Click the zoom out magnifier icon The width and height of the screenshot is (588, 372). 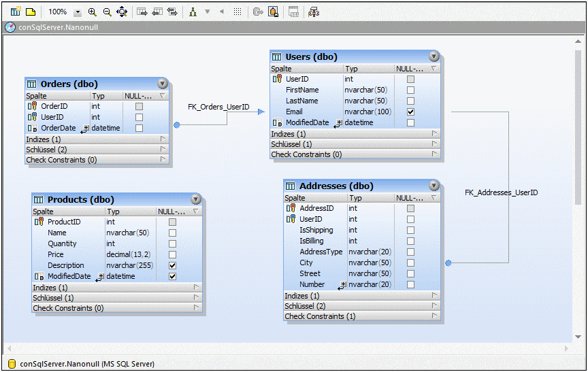click(108, 12)
